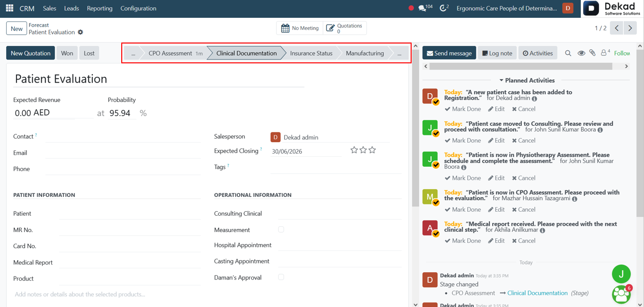Viewport: 644px width, 307px height.
Task: Expand earlier stages with left ellipsis
Action: click(x=133, y=53)
